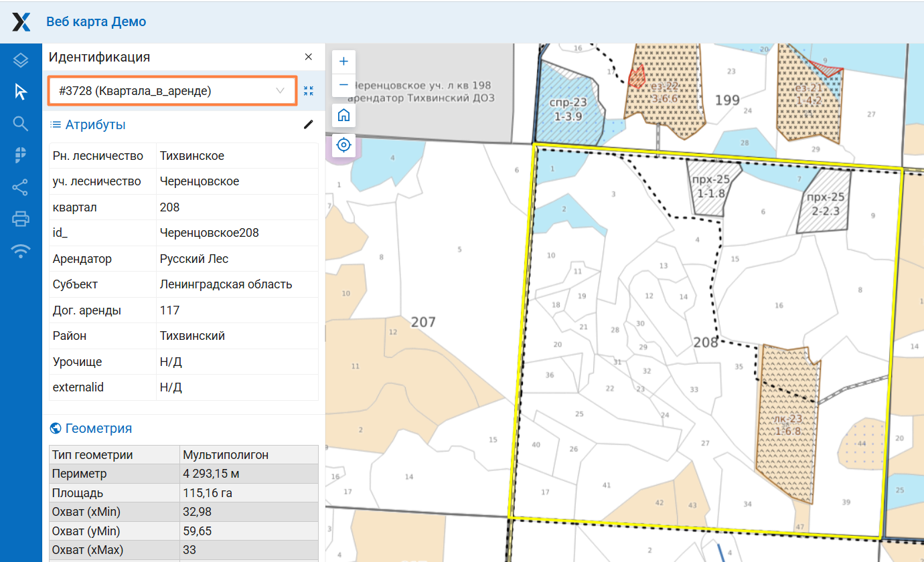Screen dimensions: 924x562
Task: Click the home extent map button
Action: point(343,115)
